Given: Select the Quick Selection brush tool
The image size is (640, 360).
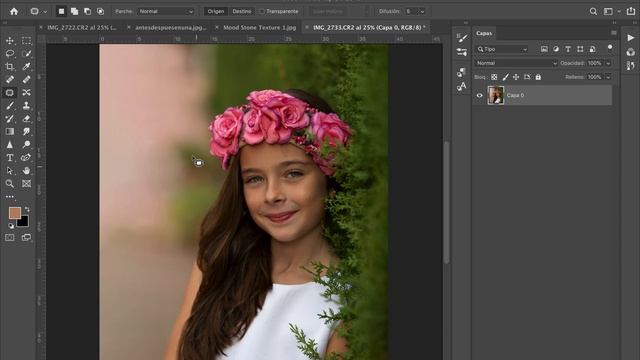Looking at the screenshot, I should pos(27,53).
